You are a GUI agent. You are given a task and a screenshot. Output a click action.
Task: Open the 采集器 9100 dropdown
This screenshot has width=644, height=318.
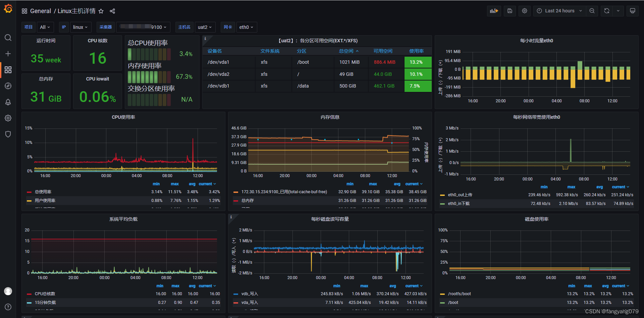tap(143, 27)
